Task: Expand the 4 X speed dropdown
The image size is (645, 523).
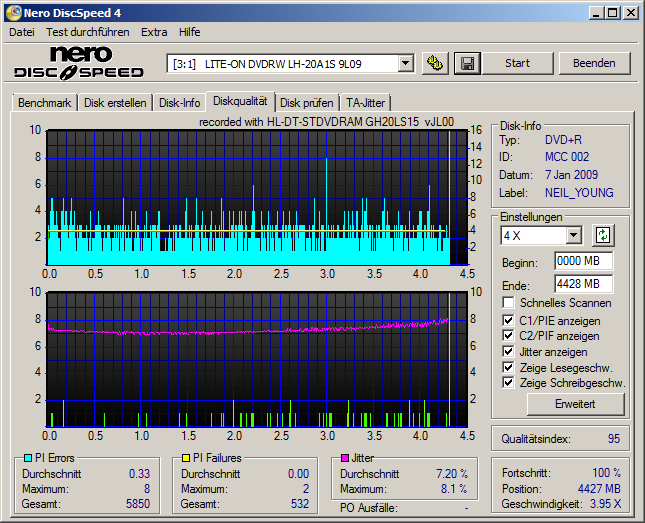Action: click(x=573, y=236)
